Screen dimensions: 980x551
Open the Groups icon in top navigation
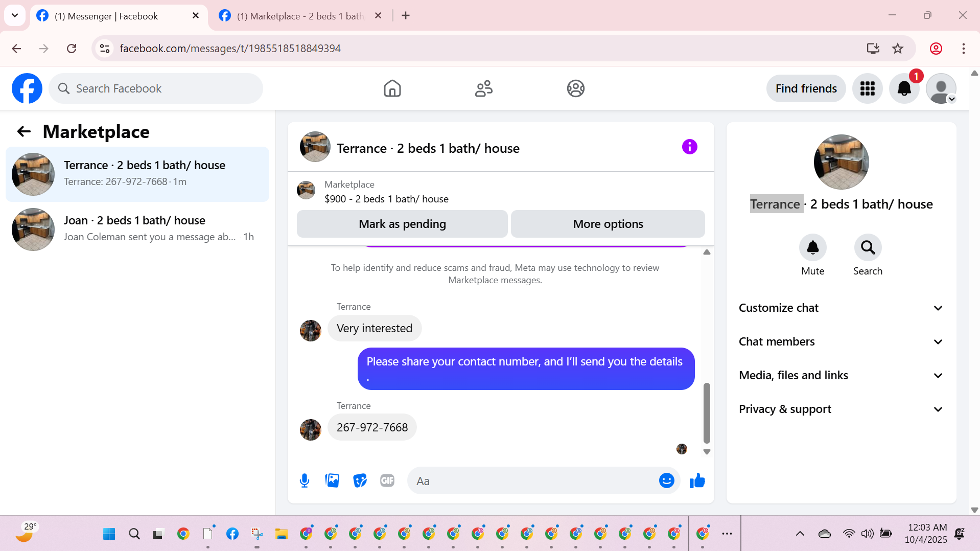click(x=575, y=88)
